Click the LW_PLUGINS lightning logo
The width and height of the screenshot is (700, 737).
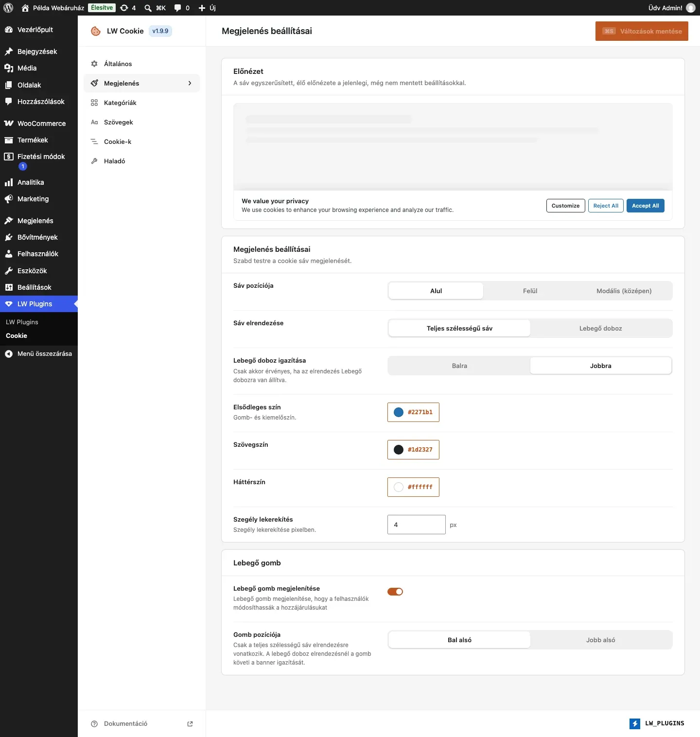635,723
